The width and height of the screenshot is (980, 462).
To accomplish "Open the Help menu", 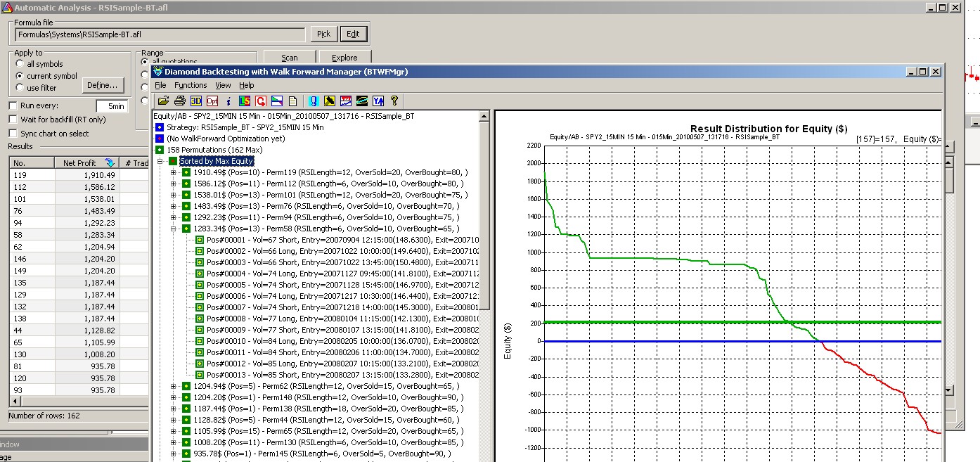I will point(246,85).
